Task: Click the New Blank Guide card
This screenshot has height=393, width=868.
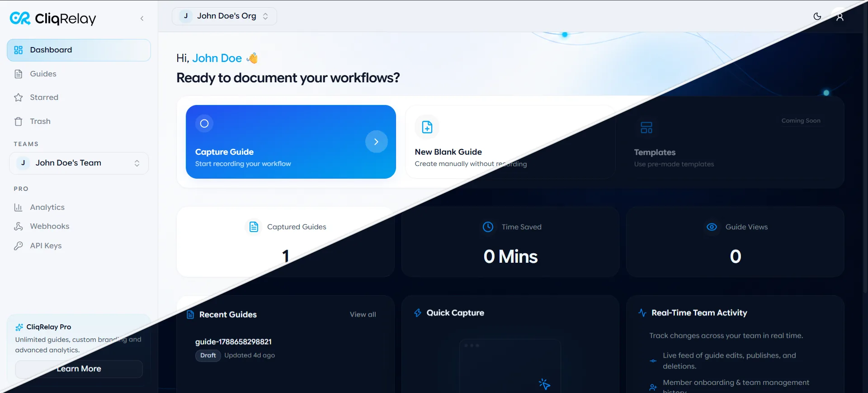Action: click(x=510, y=142)
